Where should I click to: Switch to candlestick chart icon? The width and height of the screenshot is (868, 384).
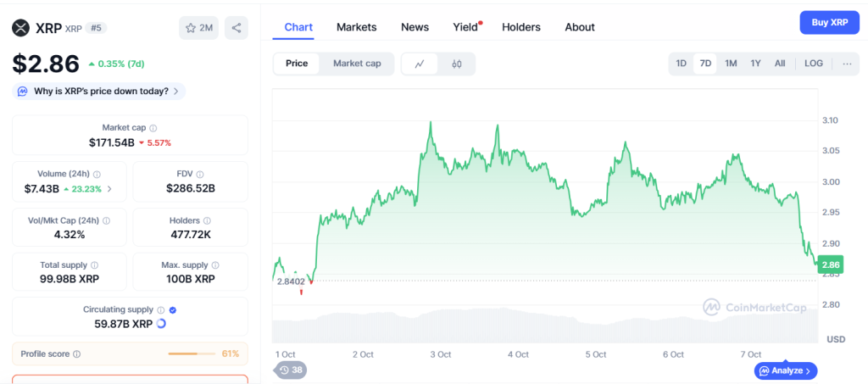click(456, 64)
